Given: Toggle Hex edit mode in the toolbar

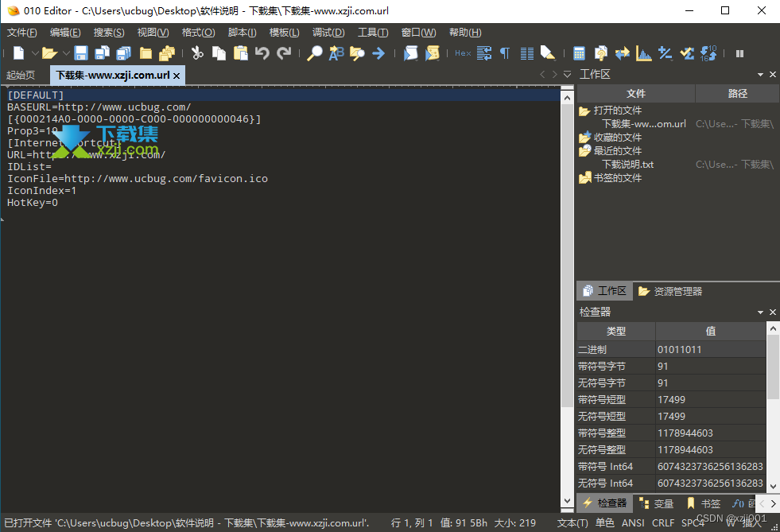Looking at the screenshot, I should tap(462, 53).
